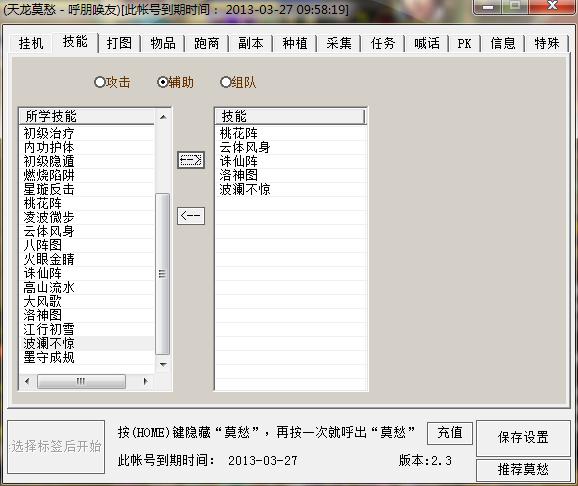The image size is (578, 486).
Task: Select 燃烧陷阱 in learned skills
Action: tap(87, 175)
